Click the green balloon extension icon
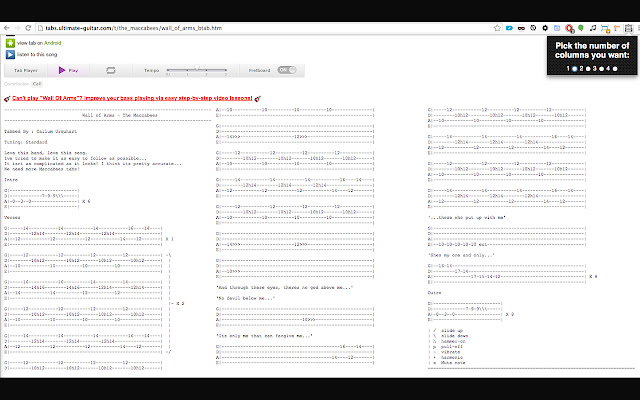This screenshot has width=640, height=400. tap(581, 28)
